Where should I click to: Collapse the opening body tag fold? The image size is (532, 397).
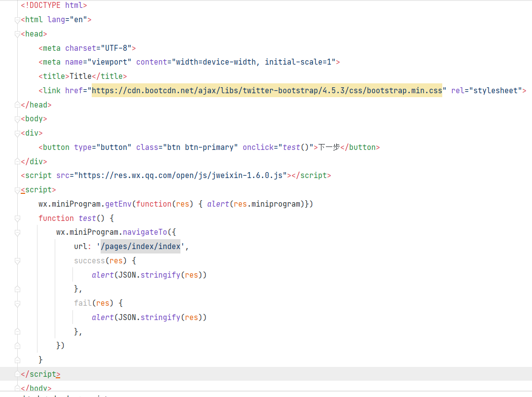point(17,119)
